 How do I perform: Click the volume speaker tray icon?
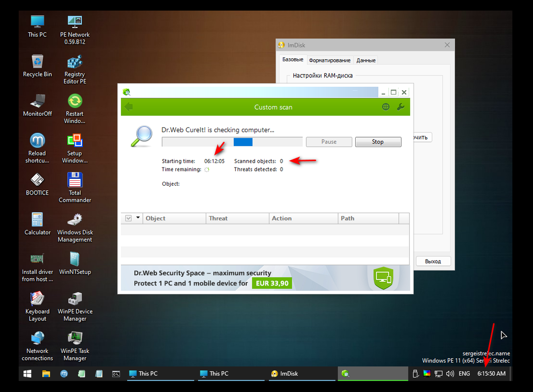click(450, 374)
